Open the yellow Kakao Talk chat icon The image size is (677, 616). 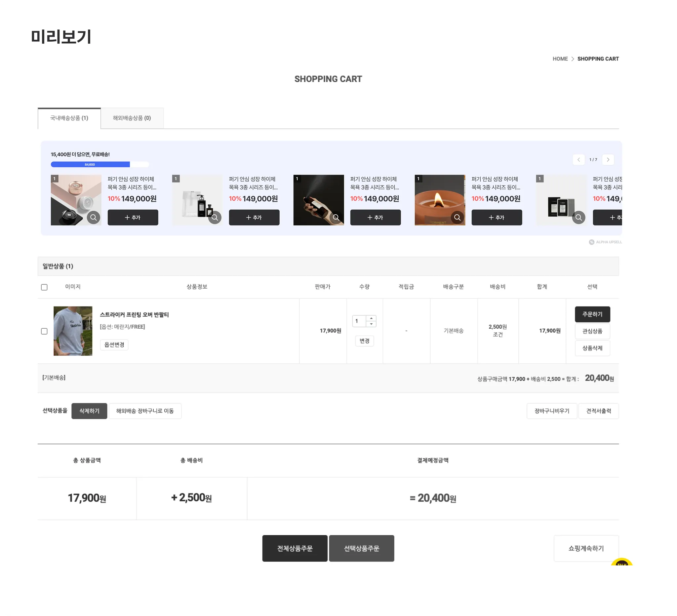coord(621,562)
